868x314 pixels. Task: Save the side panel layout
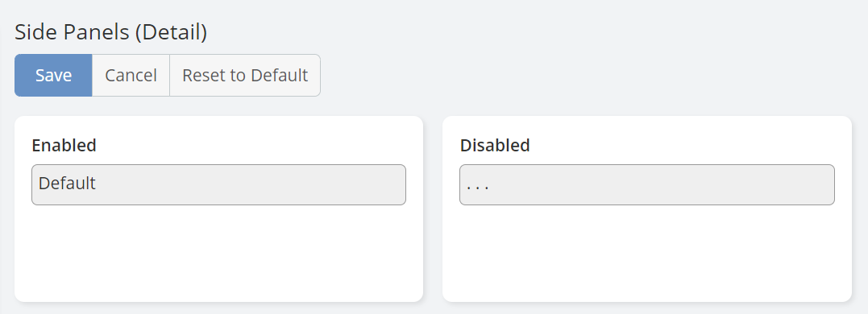(53, 75)
